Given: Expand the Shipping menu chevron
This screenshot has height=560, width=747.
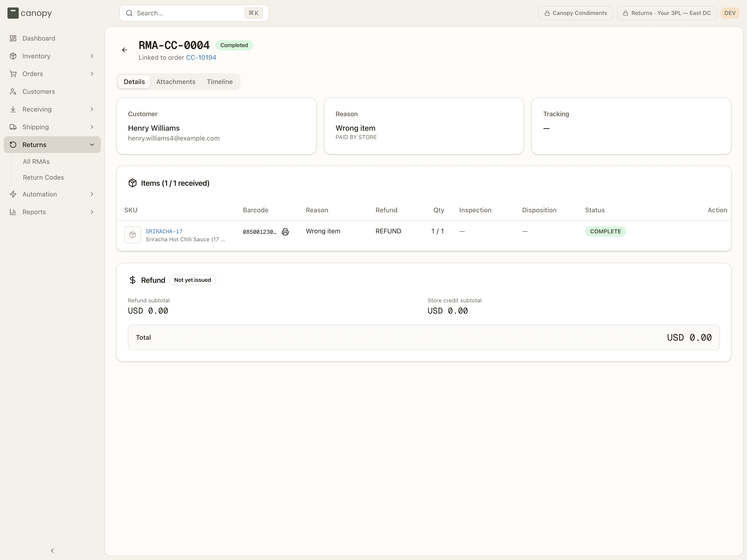Looking at the screenshot, I should click(92, 127).
